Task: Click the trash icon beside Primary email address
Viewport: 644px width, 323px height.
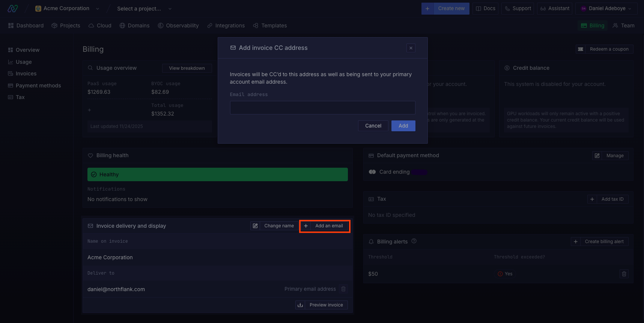Action: (x=343, y=289)
